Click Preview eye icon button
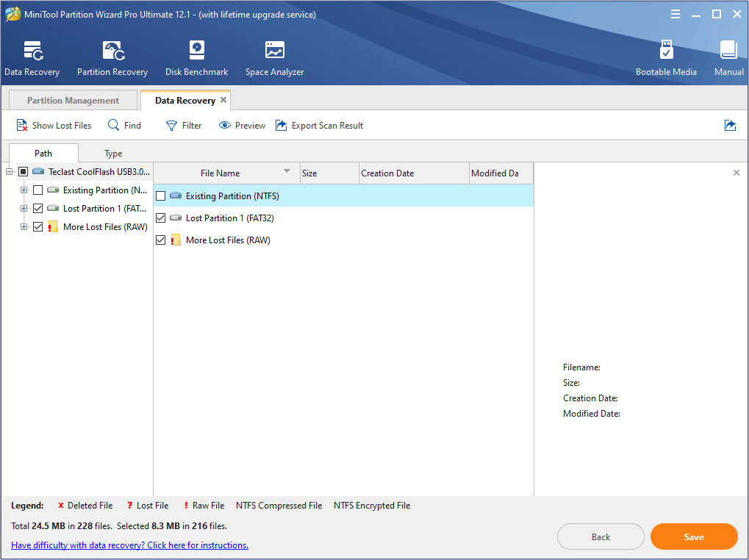749x560 pixels. [x=242, y=126]
